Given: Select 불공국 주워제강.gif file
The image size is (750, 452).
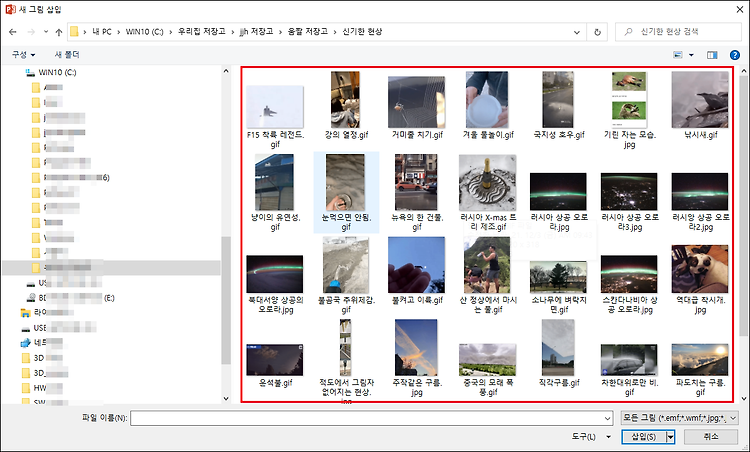Looking at the screenshot, I should tap(346, 276).
